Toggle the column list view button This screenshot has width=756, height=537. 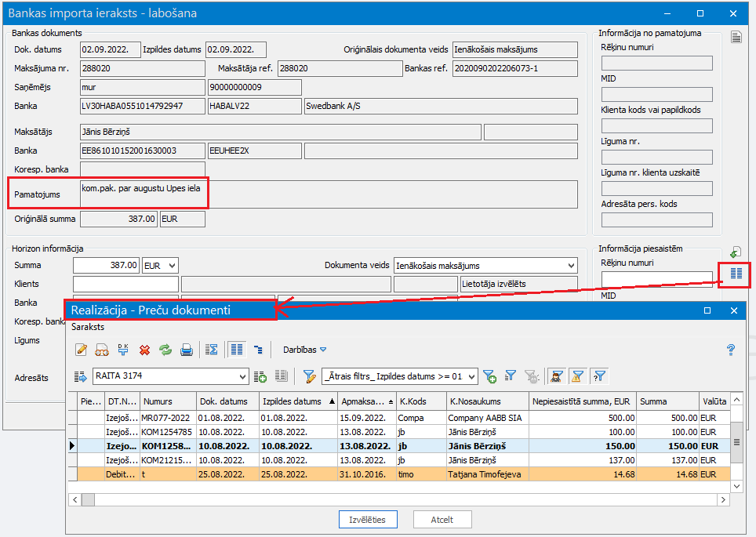point(236,350)
